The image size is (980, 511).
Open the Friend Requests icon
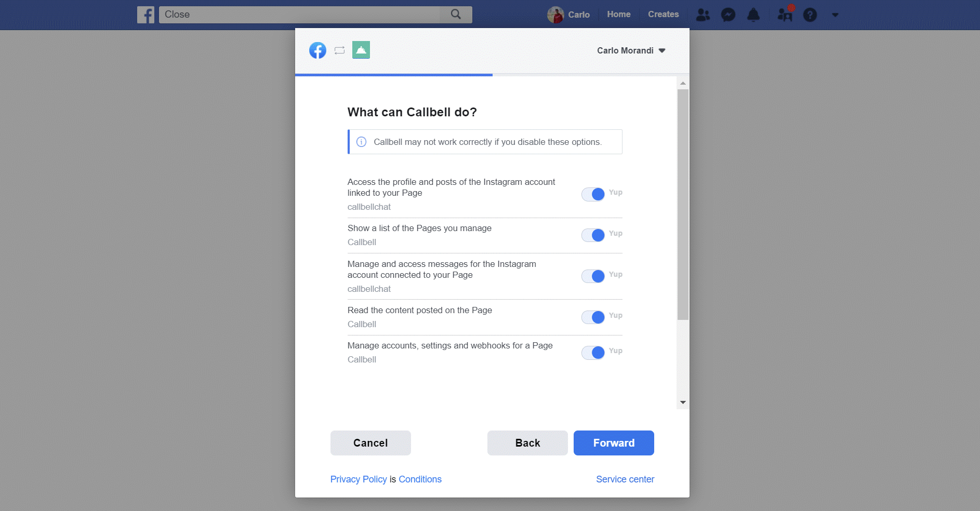(703, 15)
